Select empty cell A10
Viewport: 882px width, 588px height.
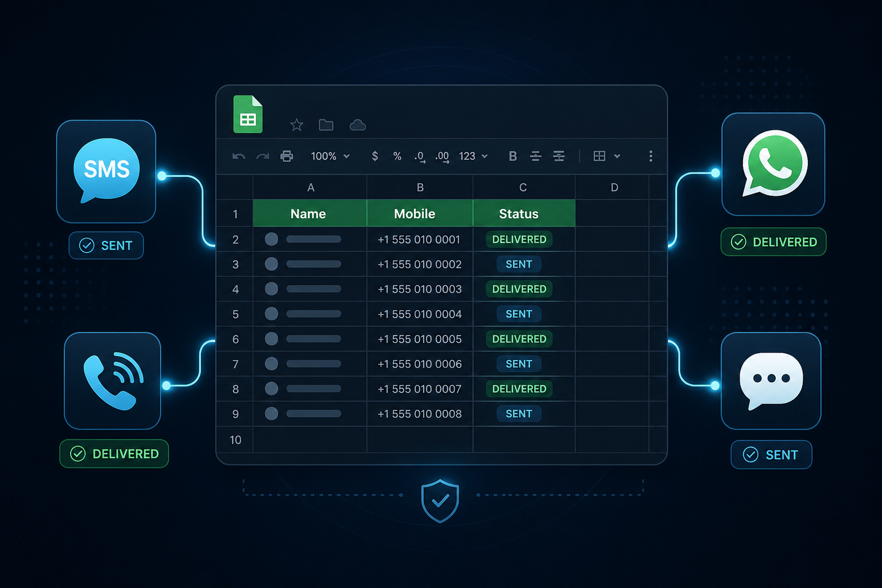pos(310,440)
